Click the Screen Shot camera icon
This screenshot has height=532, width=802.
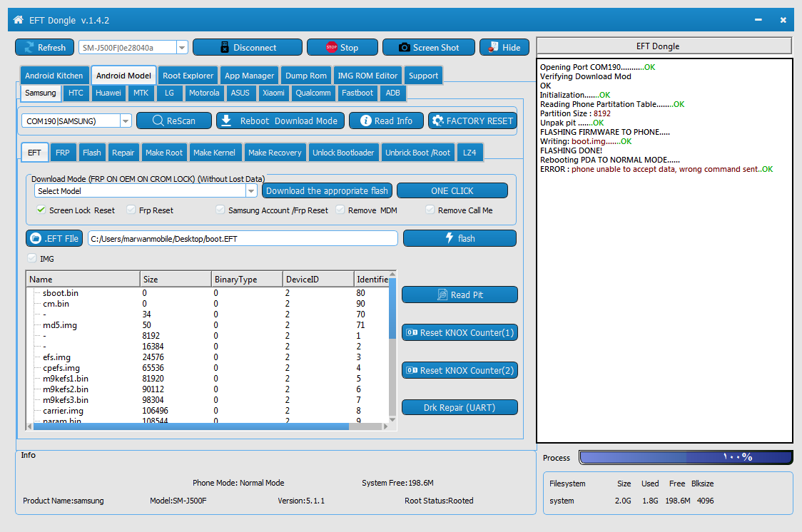[404, 48]
